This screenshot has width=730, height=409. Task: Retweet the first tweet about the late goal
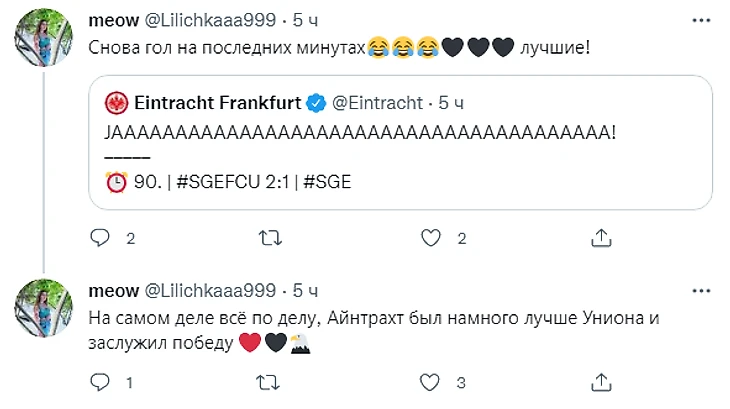(270, 237)
